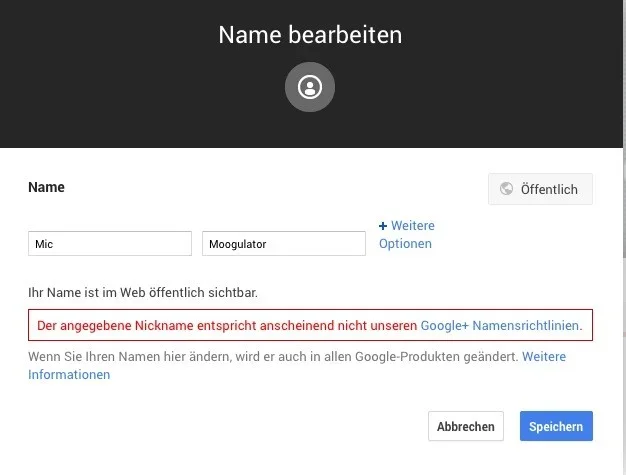
Task: Click the gray note about Google-Produkten
Action: click(x=272, y=357)
